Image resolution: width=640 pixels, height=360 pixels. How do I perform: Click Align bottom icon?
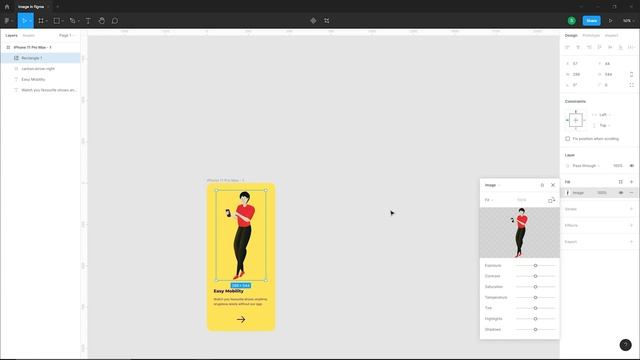(620, 47)
